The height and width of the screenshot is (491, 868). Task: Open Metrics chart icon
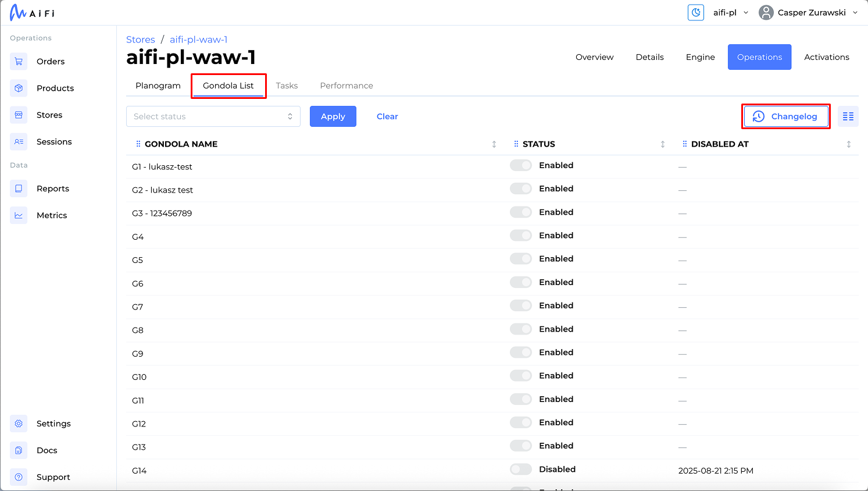(x=19, y=215)
